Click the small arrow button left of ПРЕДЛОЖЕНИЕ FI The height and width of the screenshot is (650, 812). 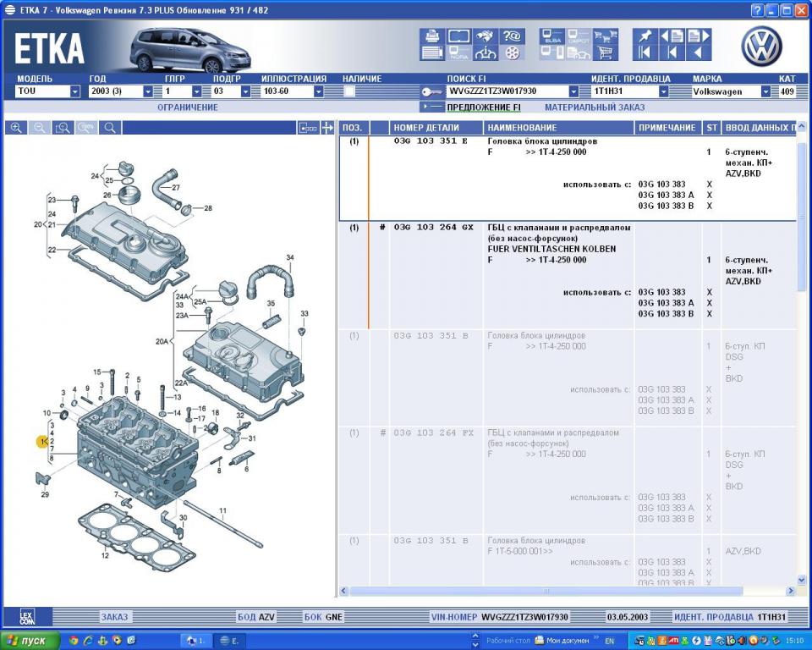[431, 107]
